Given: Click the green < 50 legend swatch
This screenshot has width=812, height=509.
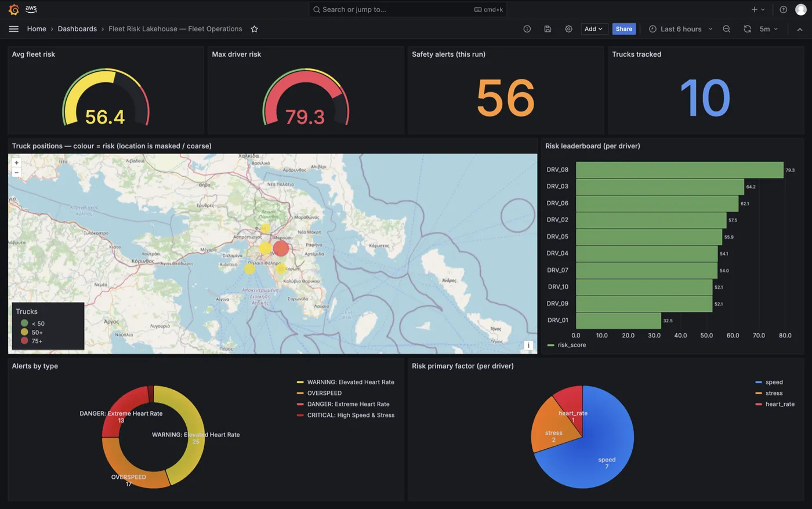Looking at the screenshot, I should (x=24, y=323).
